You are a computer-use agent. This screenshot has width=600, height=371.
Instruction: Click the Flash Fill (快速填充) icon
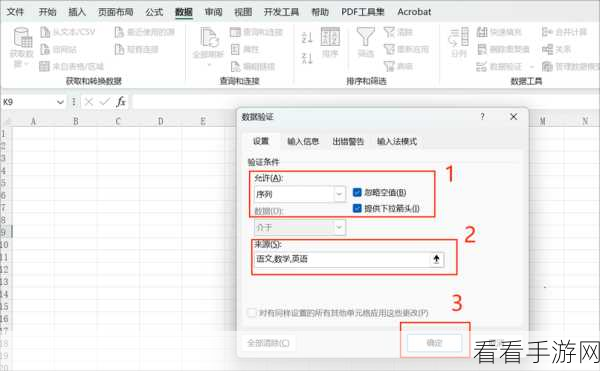(x=482, y=32)
